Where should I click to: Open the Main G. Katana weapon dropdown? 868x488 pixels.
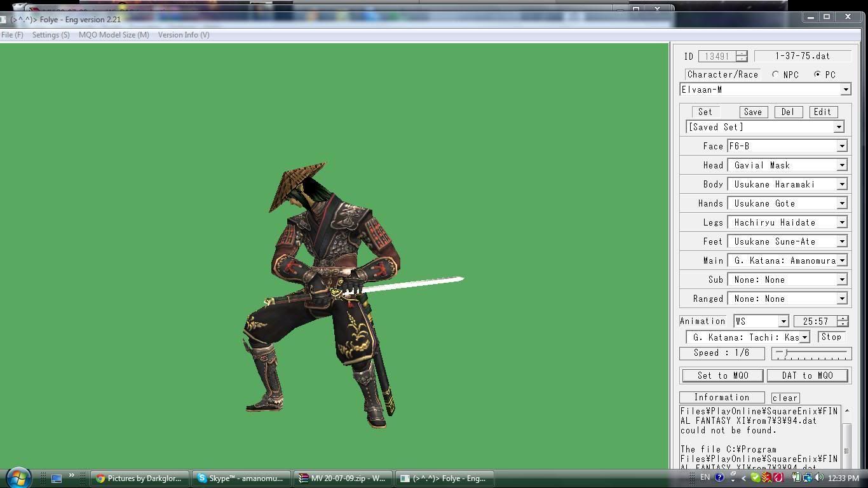841,261
